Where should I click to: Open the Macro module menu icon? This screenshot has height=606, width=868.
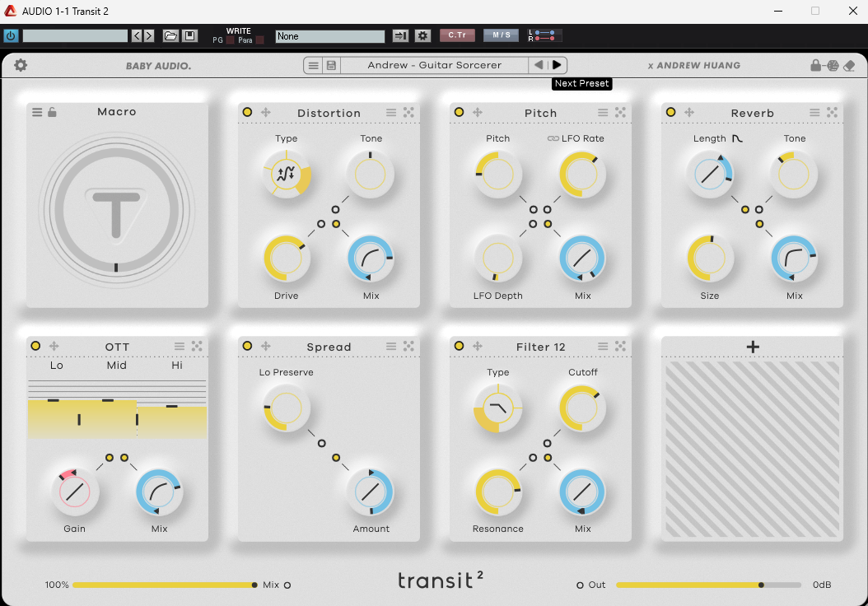tap(37, 112)
